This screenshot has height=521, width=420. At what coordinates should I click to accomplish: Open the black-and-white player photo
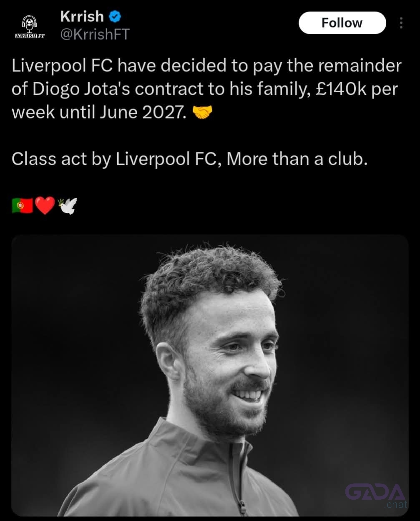[x=210, y=375]
